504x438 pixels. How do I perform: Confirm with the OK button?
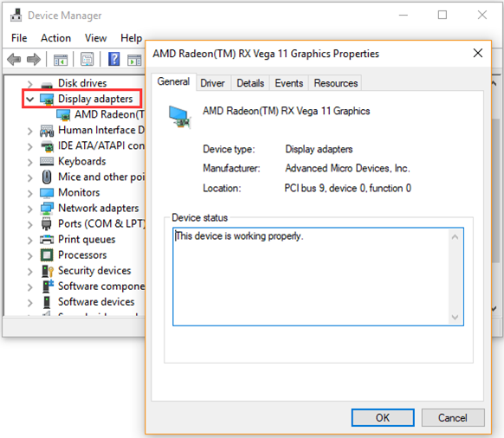(383, 418)
